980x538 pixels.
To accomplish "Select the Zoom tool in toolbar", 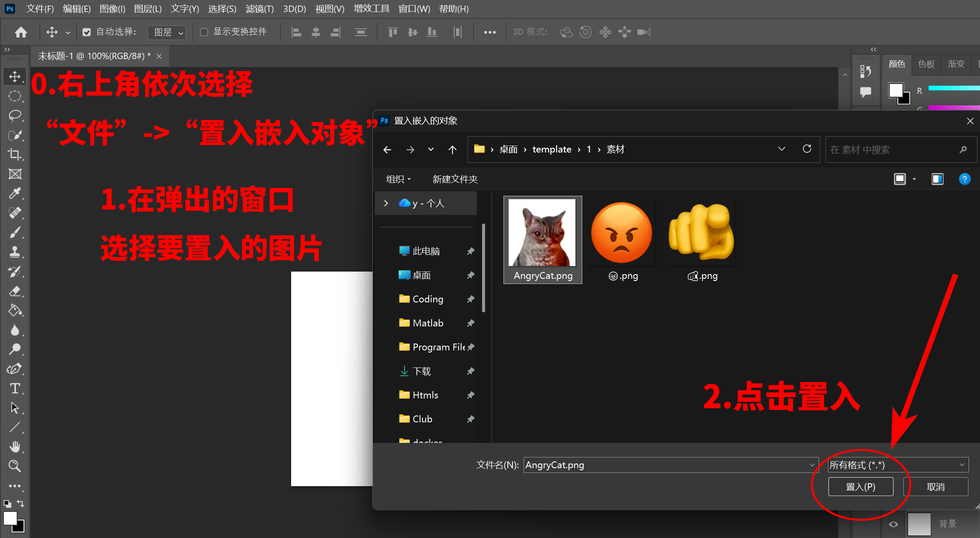I will [15, 466].
